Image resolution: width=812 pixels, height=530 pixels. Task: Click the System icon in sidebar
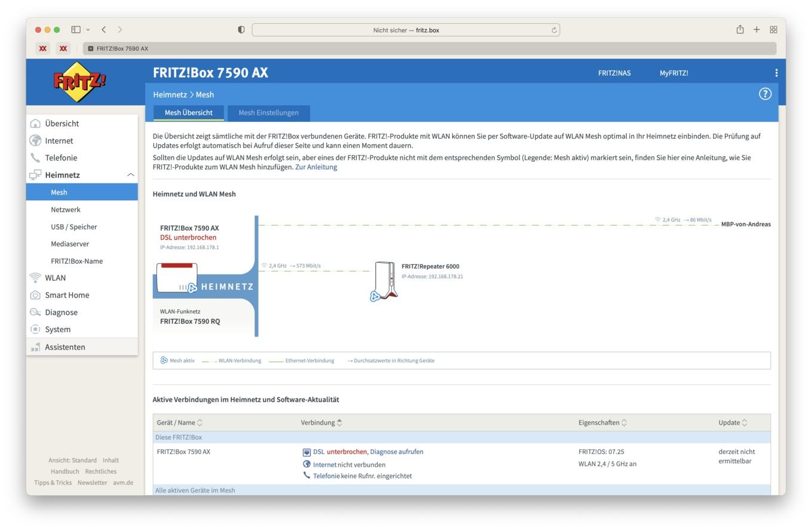[35, 329]
